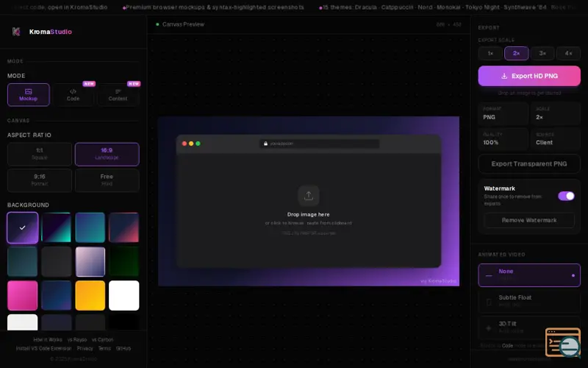Select the dark navy-purple background swatch
The width and height of the screenshot is (588, 368).
pos(57,296)
